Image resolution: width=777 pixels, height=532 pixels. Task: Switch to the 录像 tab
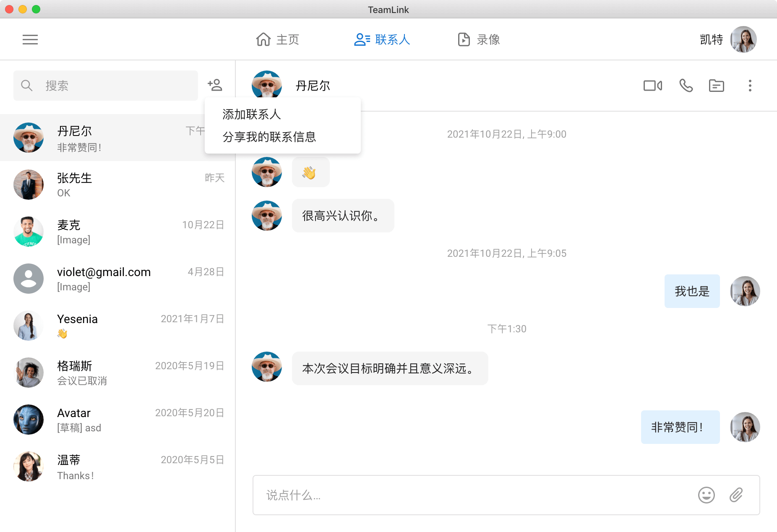point(479,39)
